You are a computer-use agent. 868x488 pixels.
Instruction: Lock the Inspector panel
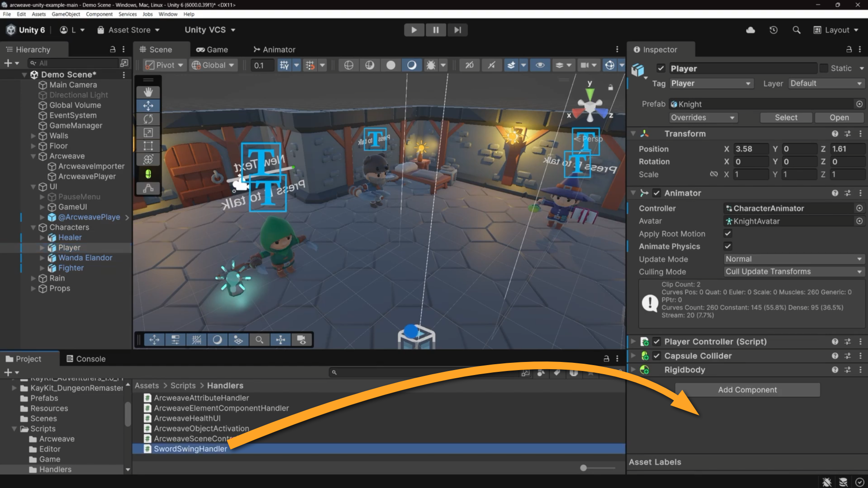tap(849, 49)
